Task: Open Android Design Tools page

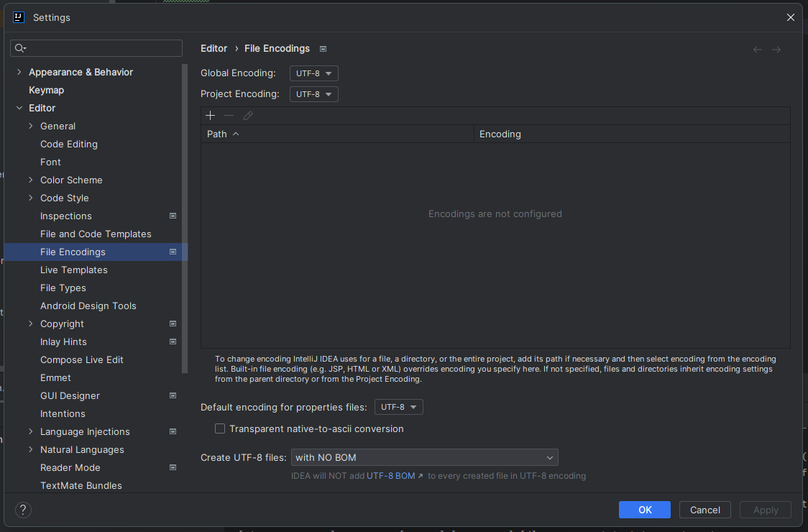Action: coord(88,306)
